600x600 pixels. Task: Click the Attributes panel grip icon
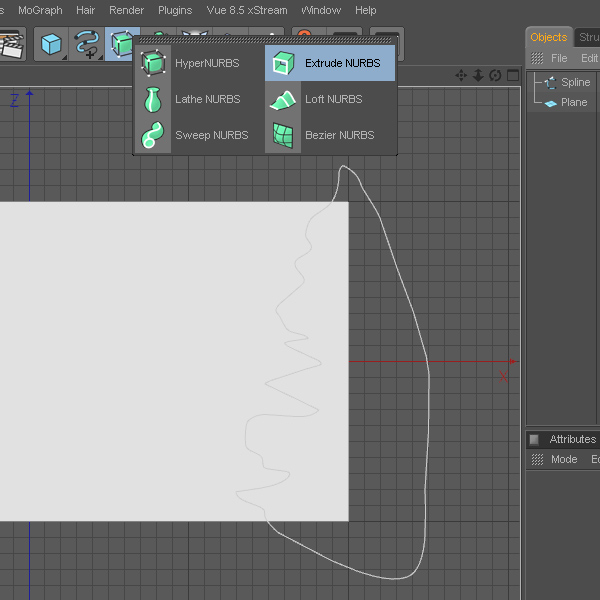pos(537,459)
